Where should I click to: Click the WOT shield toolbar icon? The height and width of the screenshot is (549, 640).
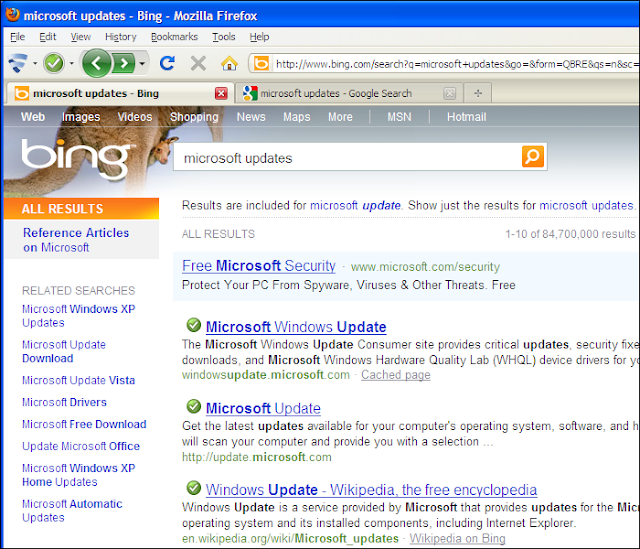pos(18,63)
